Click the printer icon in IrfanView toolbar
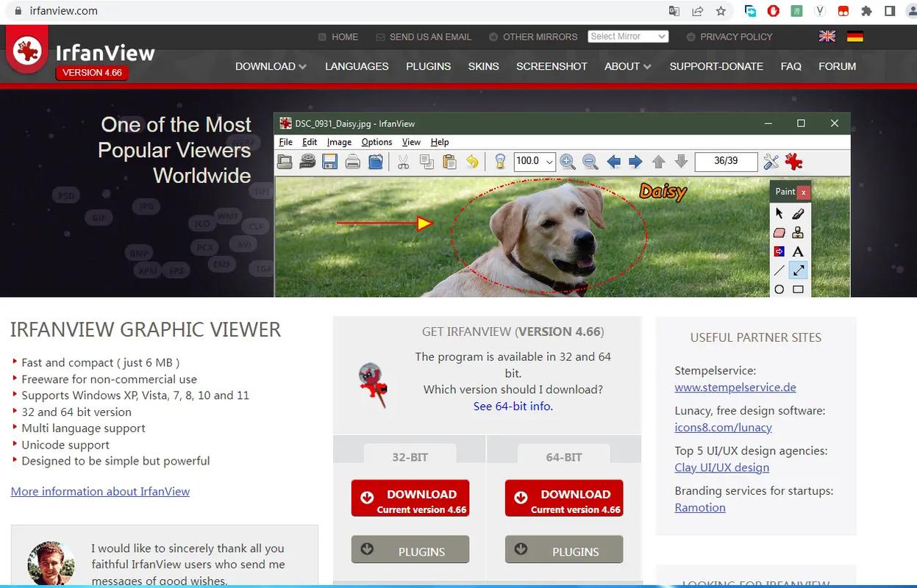Image resolution: width=917 pixels, height=588 pixels. click(353, 162)
